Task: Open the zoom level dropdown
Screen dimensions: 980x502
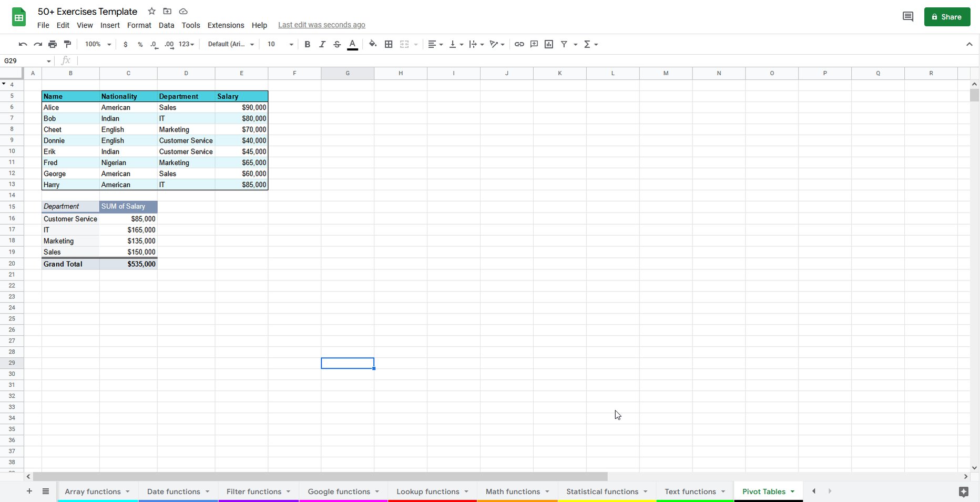Action: pyautogui.click(x=97, y=44)
